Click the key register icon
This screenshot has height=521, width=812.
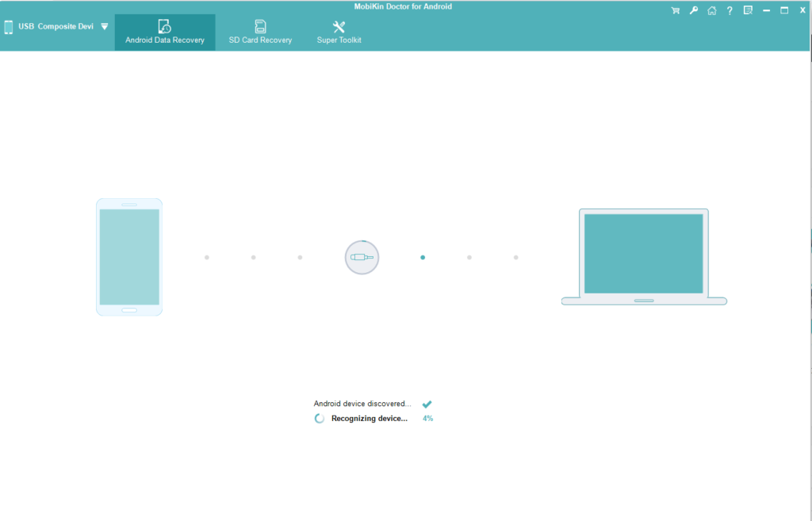693,10
